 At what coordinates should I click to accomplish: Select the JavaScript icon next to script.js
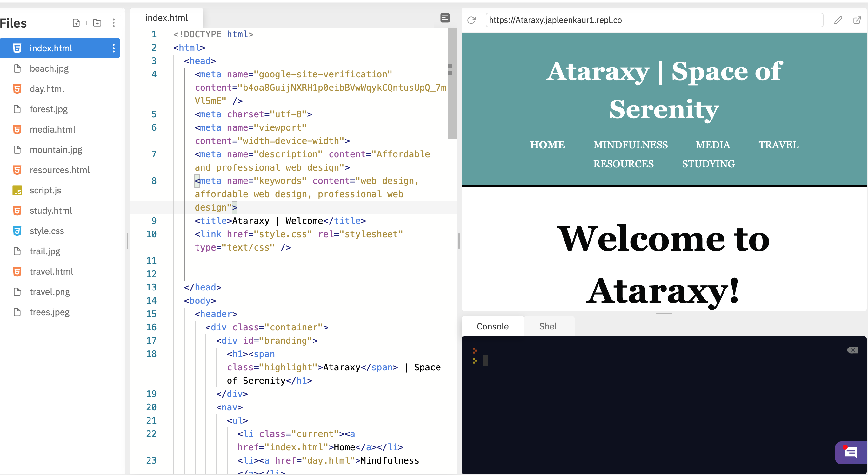point(17,190)
